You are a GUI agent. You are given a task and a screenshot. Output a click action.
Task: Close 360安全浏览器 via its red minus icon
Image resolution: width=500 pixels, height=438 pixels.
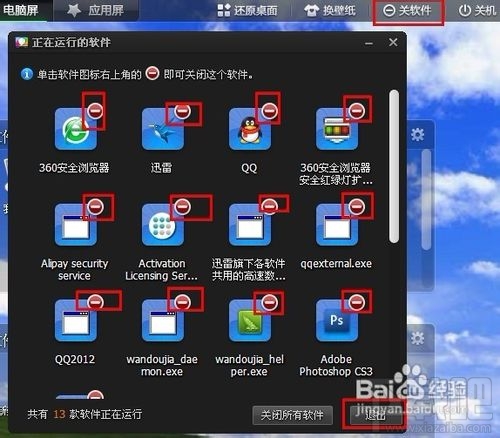[95, 111]
